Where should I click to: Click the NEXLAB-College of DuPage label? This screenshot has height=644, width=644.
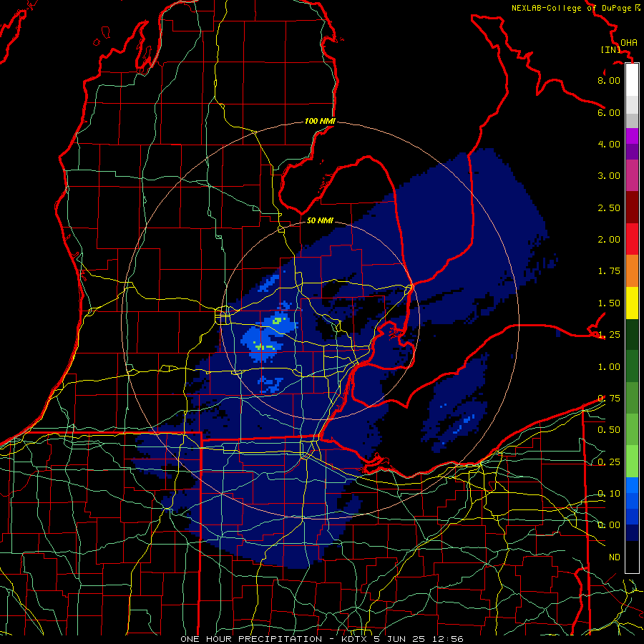click(571, 8)
